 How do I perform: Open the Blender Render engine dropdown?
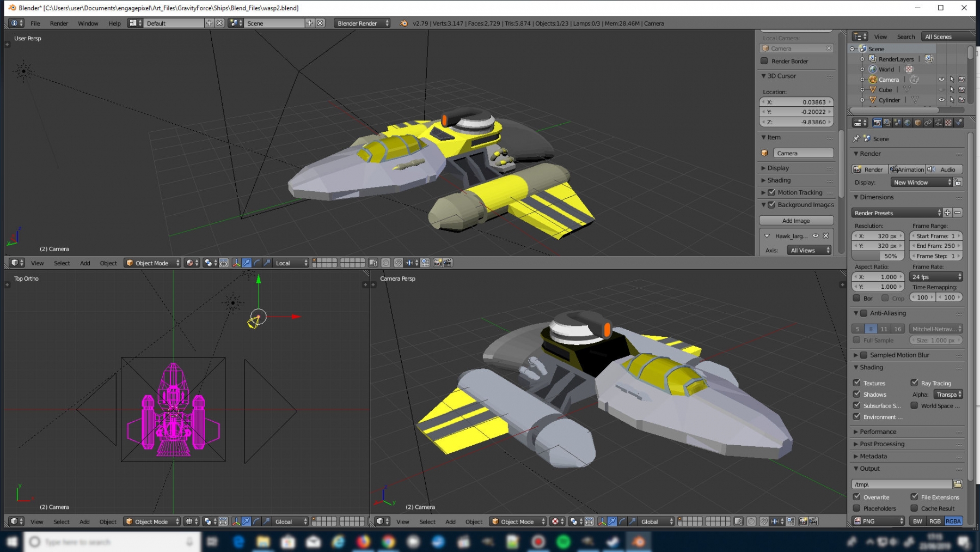[362, 23]
